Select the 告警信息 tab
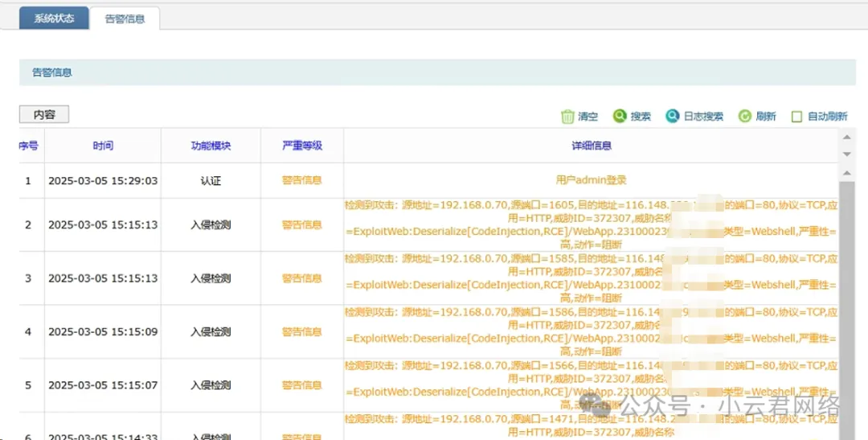 click(125, 19)
